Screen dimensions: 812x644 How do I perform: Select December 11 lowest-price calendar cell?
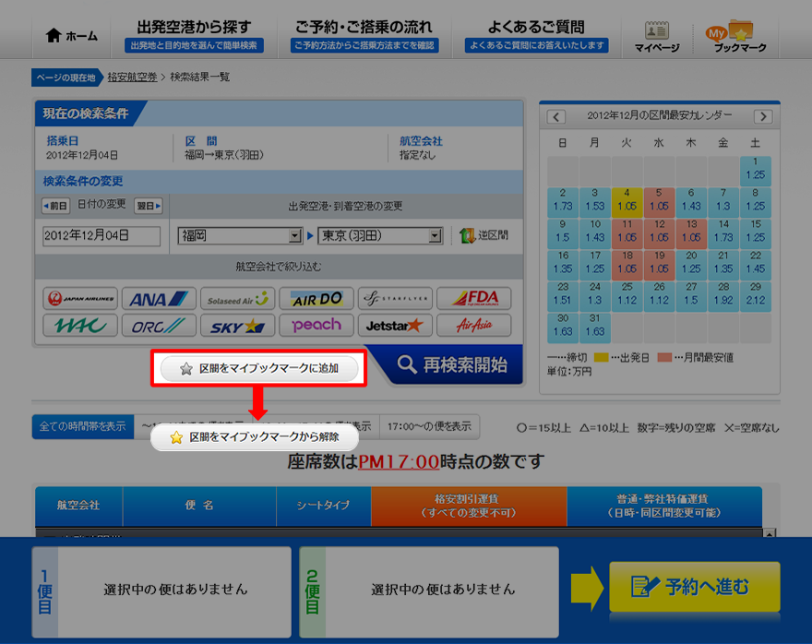(x=627, y=230)
